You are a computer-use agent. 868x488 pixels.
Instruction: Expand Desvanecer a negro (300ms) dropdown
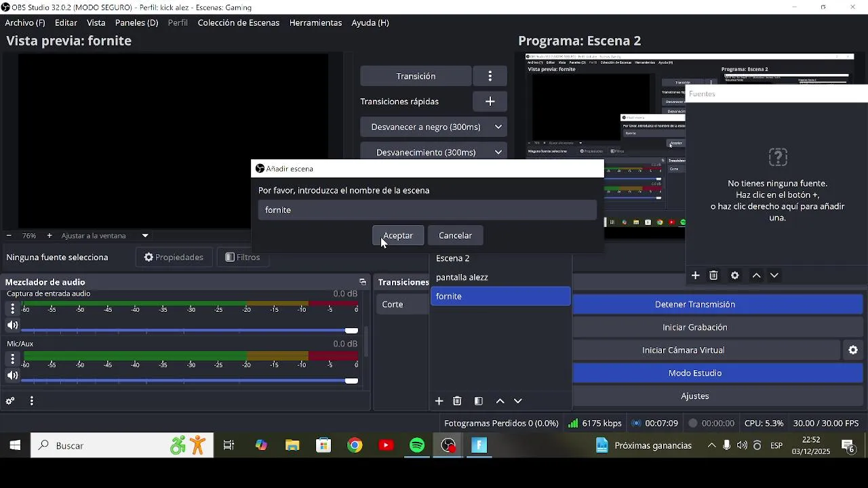coord(433,127)
